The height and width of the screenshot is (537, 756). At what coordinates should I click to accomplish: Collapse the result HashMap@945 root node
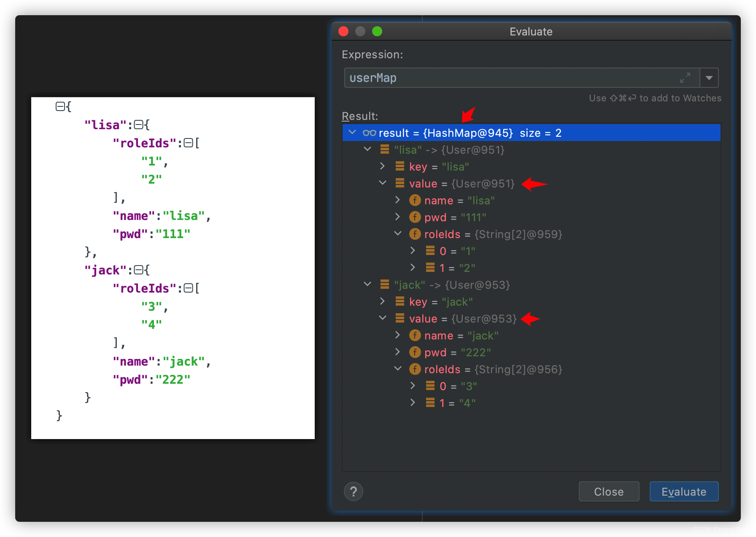click(x=352, y=133)
